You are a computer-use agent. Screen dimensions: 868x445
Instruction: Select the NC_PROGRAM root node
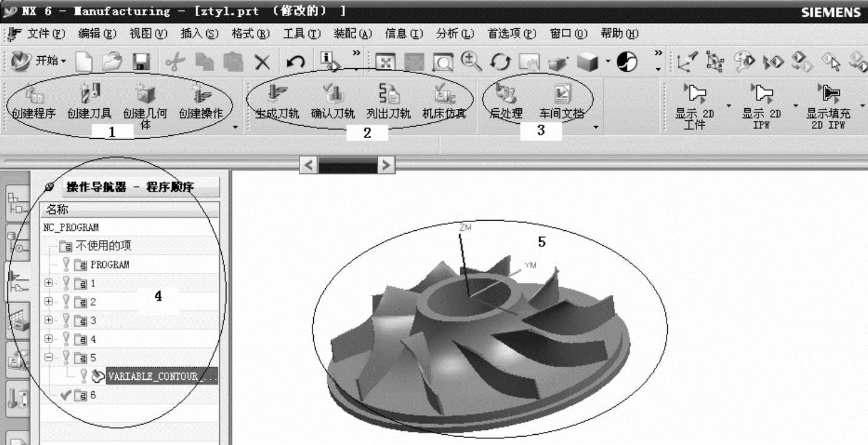coord(71,227)
